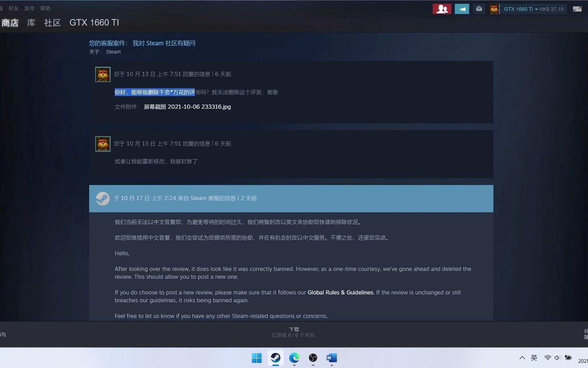Go to the 商店 tab
This screenshot has width=588, height=368.
point(10,23)
